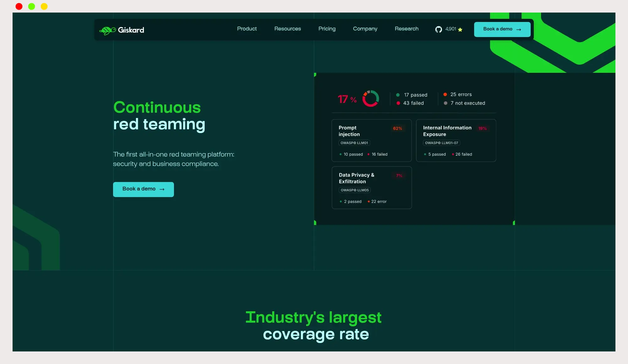Click the Data Privacy & Exfiltration card

[x=371, y=187]
